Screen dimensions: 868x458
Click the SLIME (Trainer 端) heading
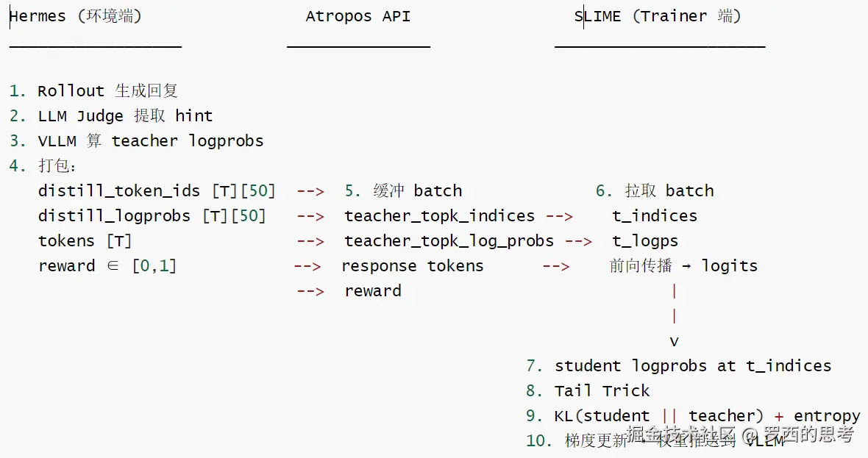point(658,16)
